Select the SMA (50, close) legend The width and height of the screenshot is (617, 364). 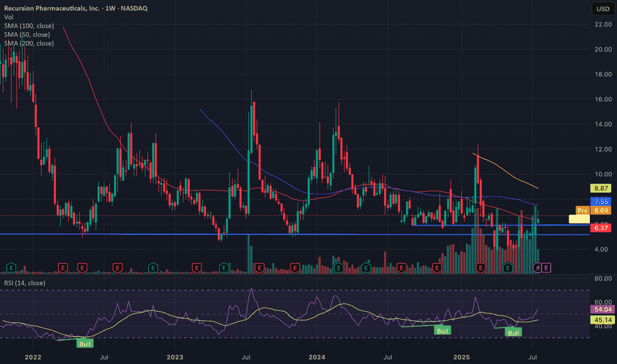tap(27, 34)
